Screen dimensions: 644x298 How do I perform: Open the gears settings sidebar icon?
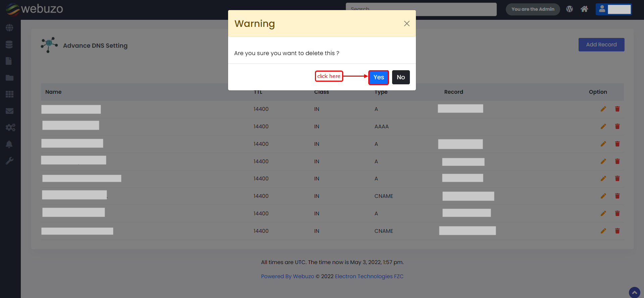(x=10, y=128)
